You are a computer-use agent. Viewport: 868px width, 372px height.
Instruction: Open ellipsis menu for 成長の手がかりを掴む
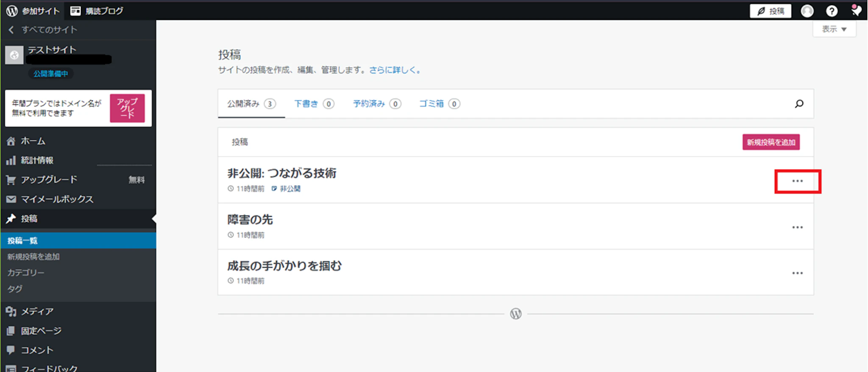[797, 273]
